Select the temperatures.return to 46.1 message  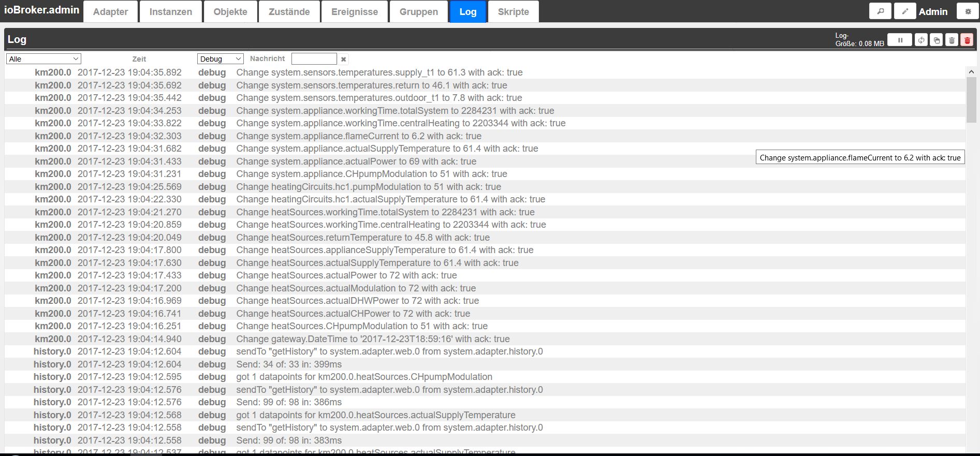tap(372, 85)
